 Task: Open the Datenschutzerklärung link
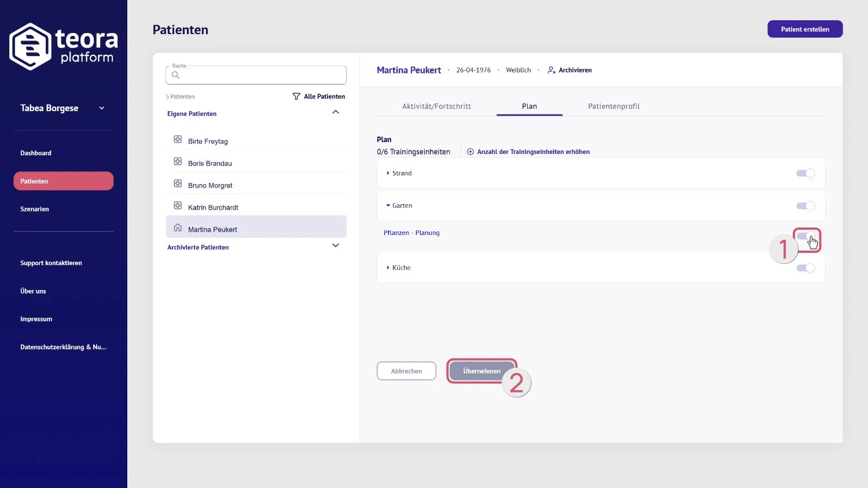(x=64, y=347)
